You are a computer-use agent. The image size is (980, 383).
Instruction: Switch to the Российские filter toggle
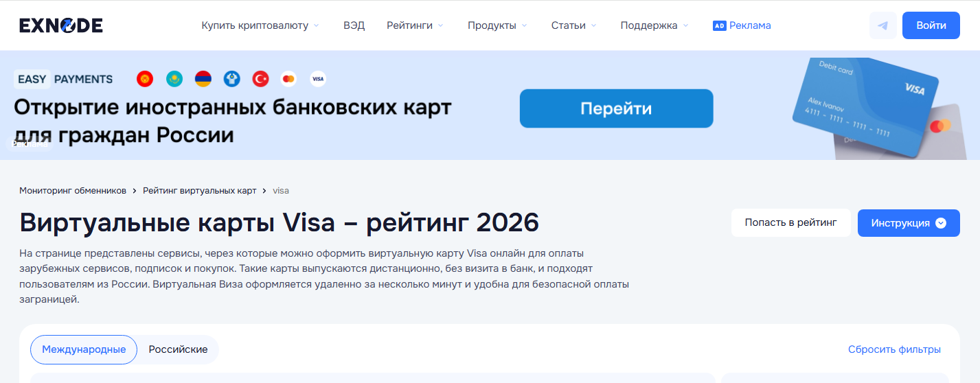178,349
